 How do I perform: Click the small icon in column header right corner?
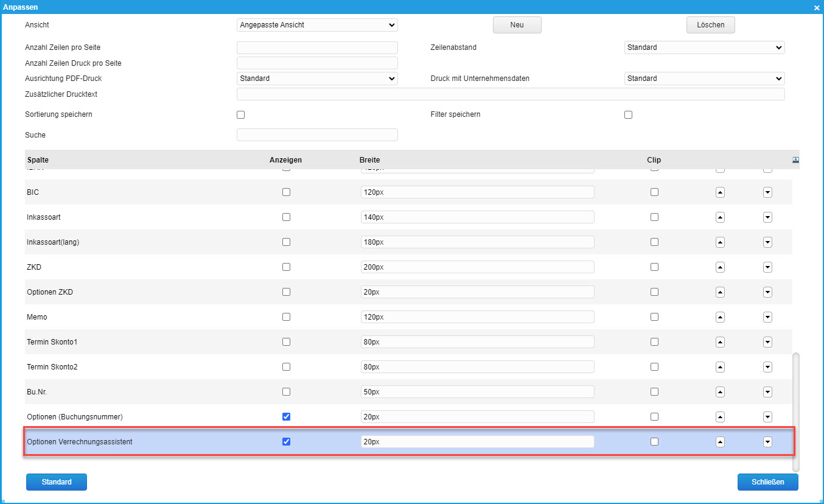(x=795, y=159)
